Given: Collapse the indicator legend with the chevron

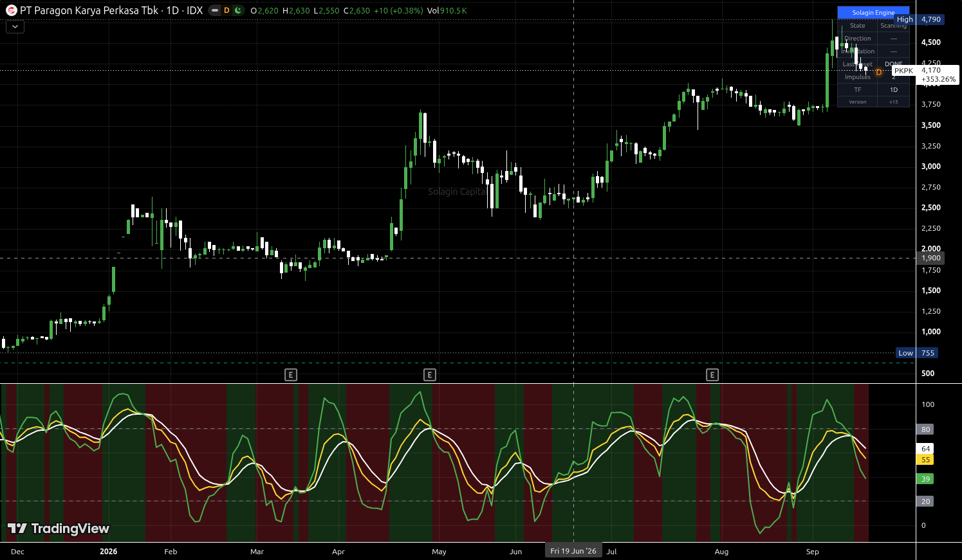Looking at the screenshot, I should pos(15,26).
